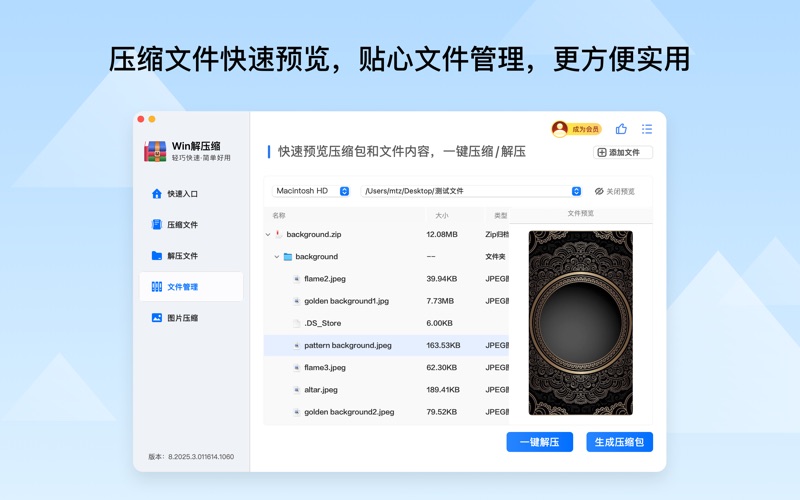The image size is (800, 500).
Task: Click the 189.41KB size cell
Action: [x=443, y=390]
